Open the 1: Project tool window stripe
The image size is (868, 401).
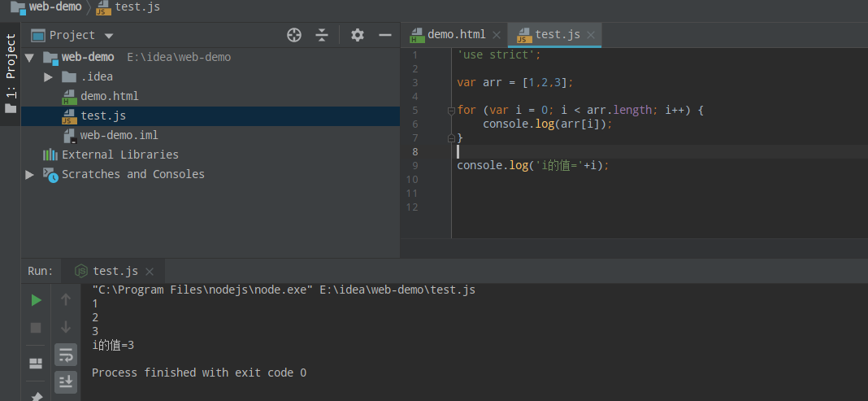[11, 73]
